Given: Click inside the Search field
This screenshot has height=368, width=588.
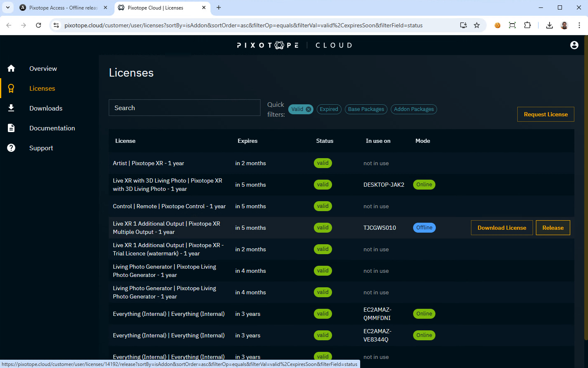Looking at the screenshot, I should (x=184, y=108).
